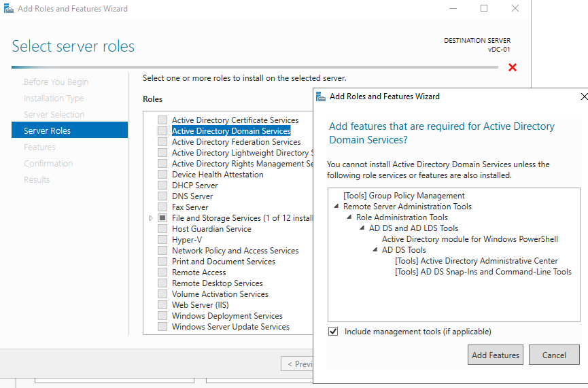
Task: Select Volume Activation Services row
Action: [220, 294]
